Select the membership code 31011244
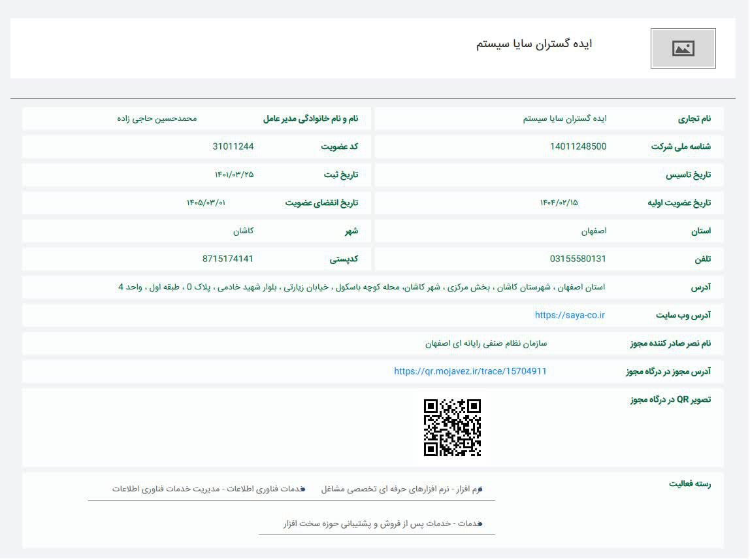 (233, 146)
